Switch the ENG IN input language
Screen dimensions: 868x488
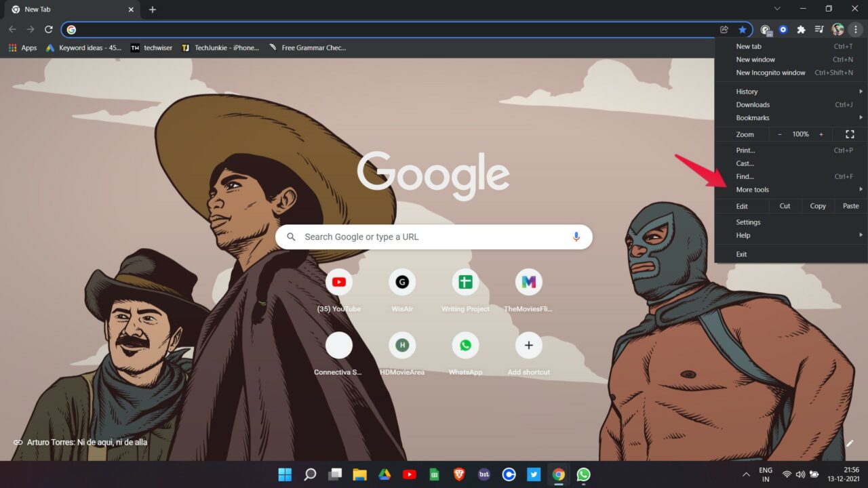(x=766, y=474)
